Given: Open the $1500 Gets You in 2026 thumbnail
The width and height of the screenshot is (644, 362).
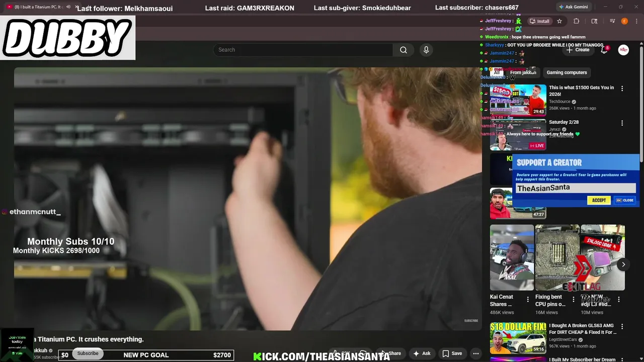Looking at the screenshot, I should point(518,100).
